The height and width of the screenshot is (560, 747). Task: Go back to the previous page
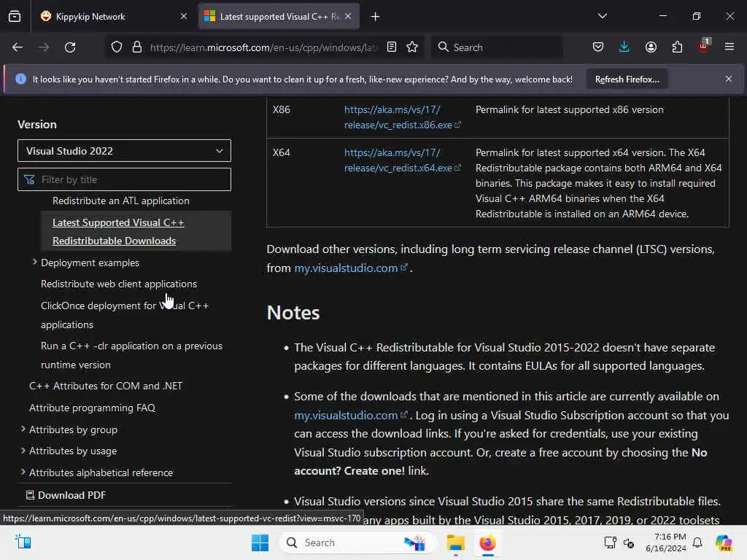[18, 47]
